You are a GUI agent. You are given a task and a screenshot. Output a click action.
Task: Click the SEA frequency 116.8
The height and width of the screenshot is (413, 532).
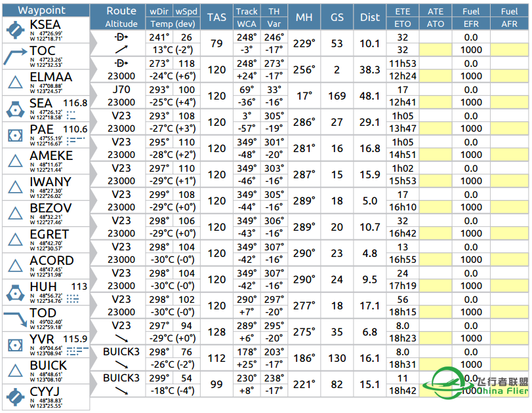[x=75, y=103]
